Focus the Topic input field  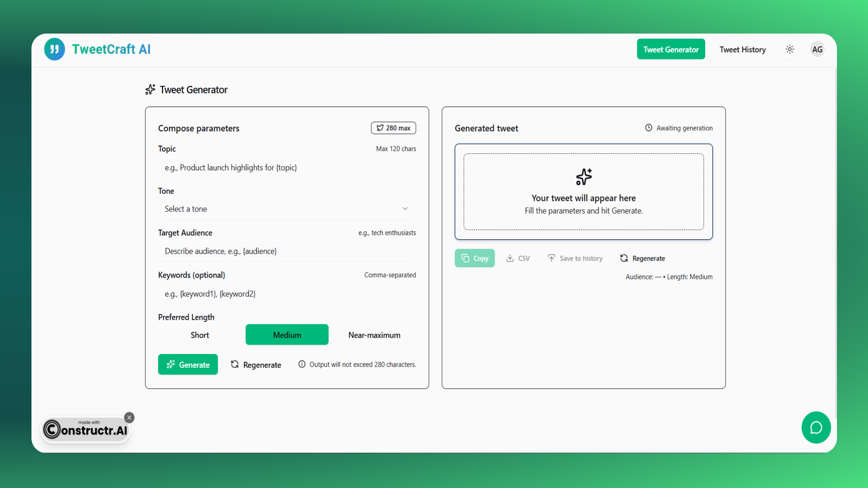tap(287, 167)
